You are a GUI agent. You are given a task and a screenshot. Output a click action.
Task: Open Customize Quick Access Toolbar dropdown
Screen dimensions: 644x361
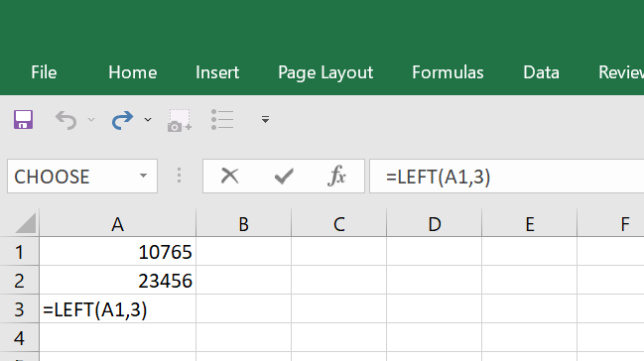coord(265,120)
